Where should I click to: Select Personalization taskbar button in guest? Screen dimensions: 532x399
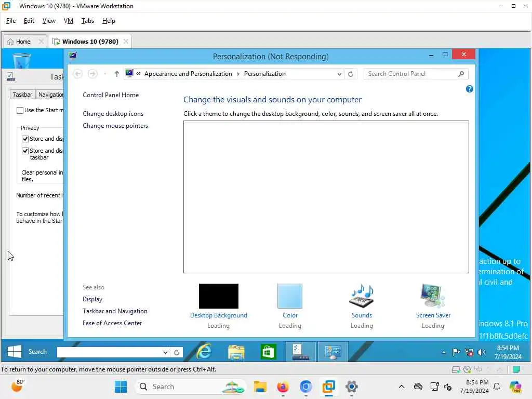[x=332, y=352]
